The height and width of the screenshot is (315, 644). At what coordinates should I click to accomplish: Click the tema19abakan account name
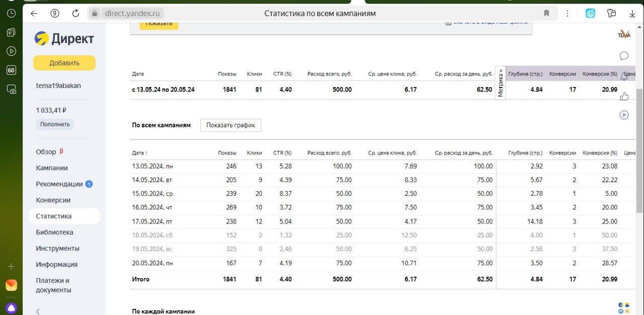point(58,86)
